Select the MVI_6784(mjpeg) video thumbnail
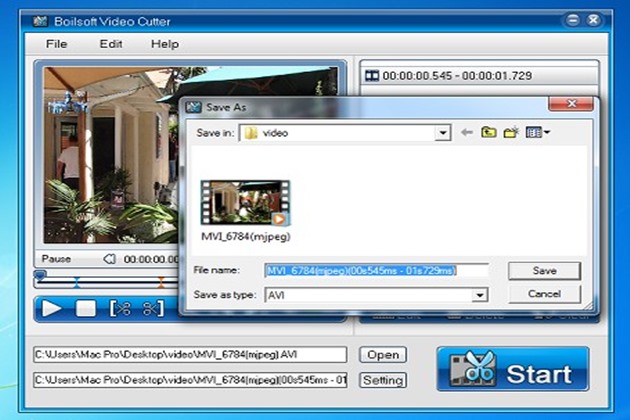Image resolution: width=630 pixels, height=420 pixels. point(245,203)
